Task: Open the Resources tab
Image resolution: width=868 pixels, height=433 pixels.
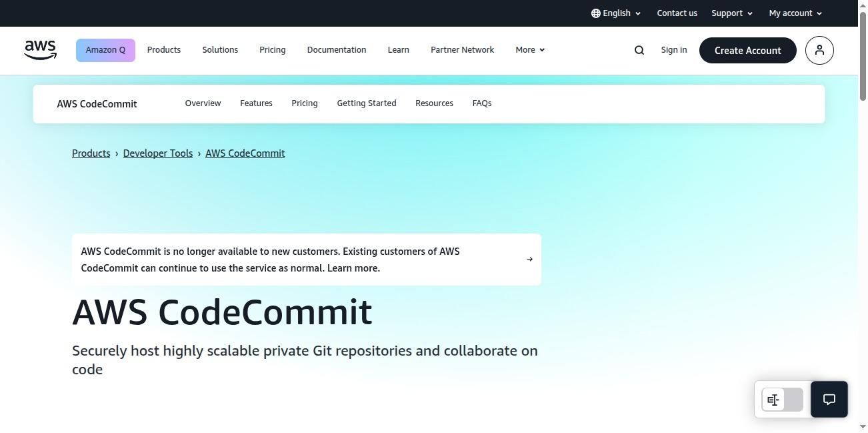Action: (x=434, y=103)
